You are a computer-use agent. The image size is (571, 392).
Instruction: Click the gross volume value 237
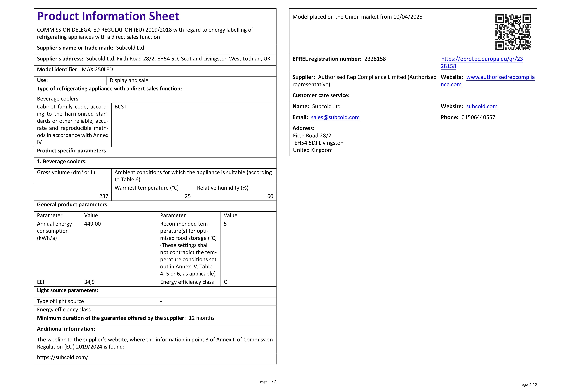(103, 196)
